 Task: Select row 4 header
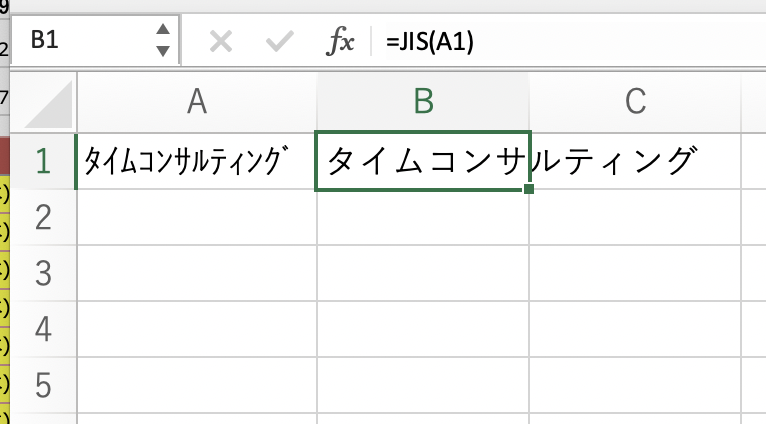click(42, 328)
